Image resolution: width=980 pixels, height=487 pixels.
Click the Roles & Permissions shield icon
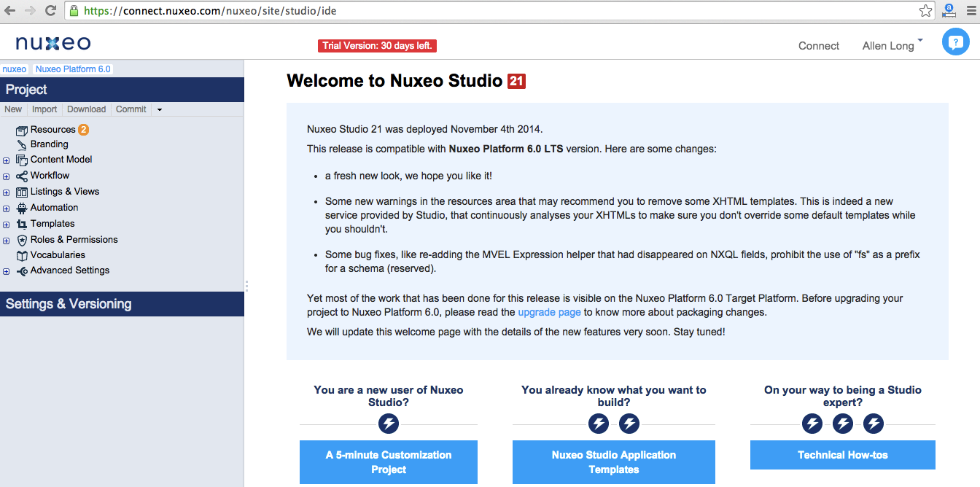coord(22,240)
